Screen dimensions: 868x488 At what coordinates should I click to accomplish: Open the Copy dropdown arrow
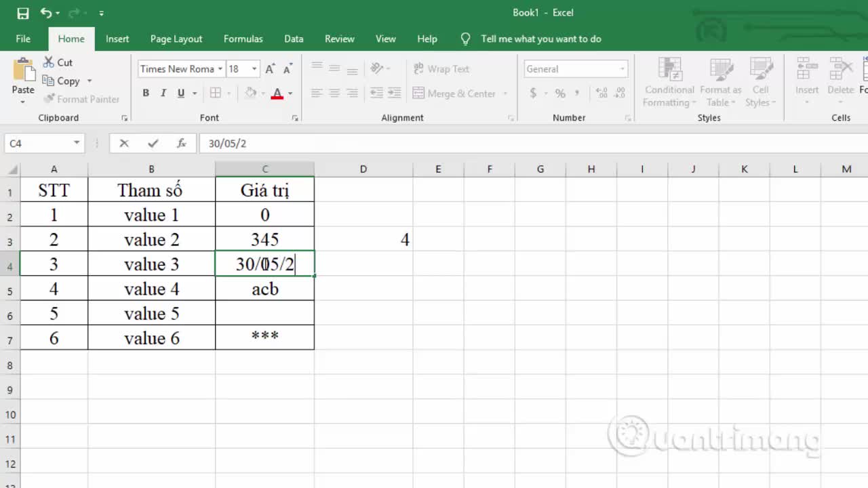point(89,81)
